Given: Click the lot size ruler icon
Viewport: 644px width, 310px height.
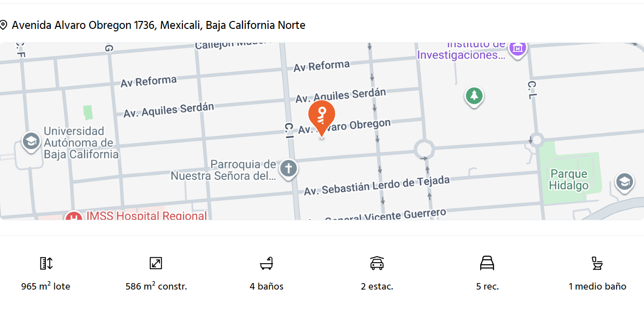Looking at the screenshot, I should pos(46,263).
